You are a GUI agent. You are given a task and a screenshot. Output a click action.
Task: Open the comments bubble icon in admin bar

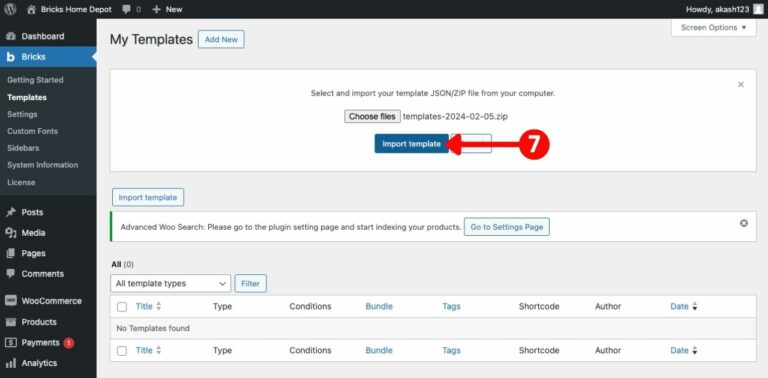(x=126, y=9)
